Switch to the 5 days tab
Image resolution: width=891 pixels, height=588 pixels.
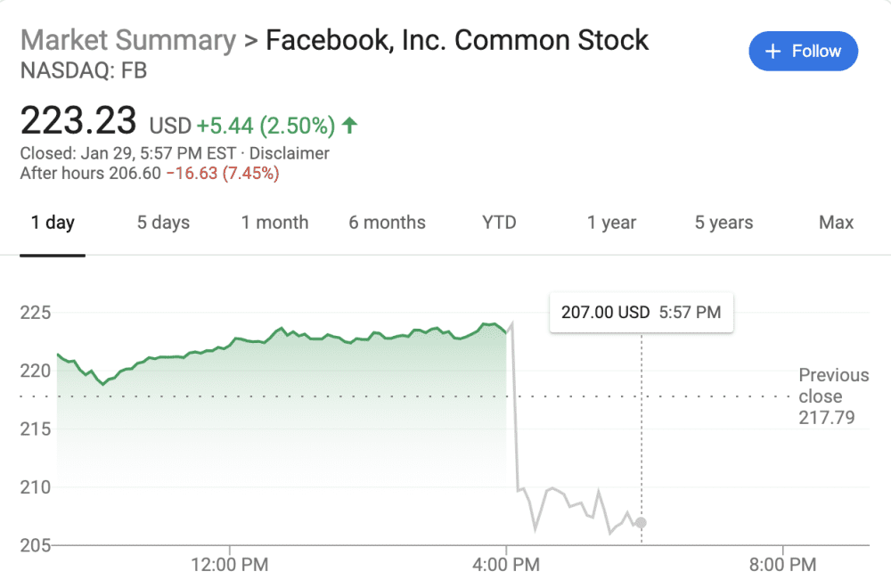click(163, 223)
